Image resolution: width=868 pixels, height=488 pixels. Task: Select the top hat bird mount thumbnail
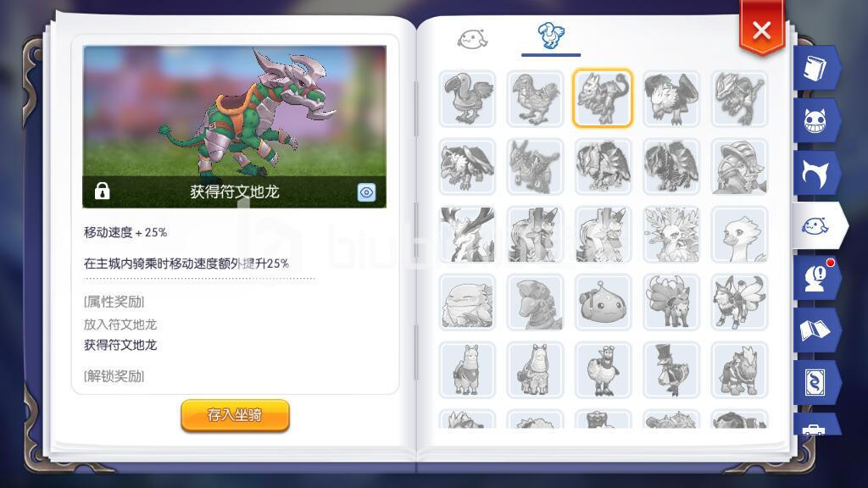671,369
